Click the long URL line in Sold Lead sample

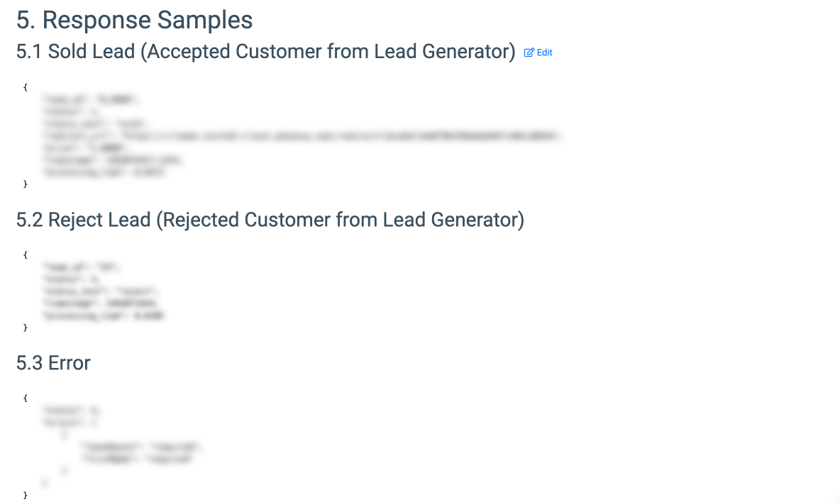click(x=305, y=135)
